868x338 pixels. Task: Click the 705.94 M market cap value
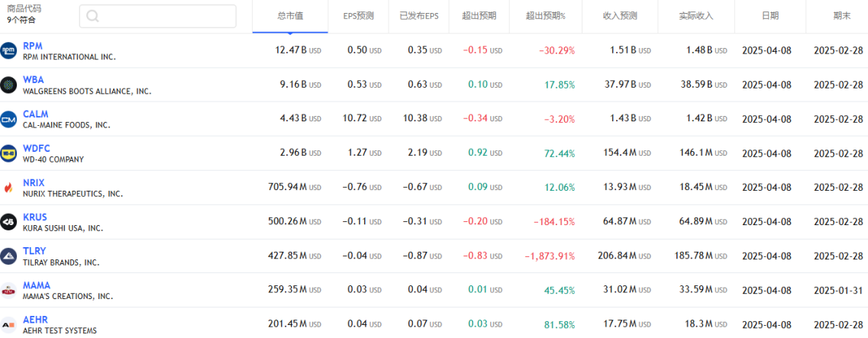point(295,188)
